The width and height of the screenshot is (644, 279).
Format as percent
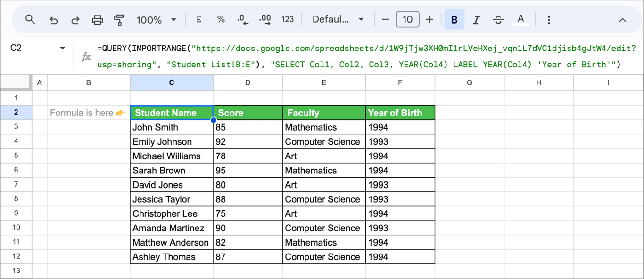click(221, 20)
